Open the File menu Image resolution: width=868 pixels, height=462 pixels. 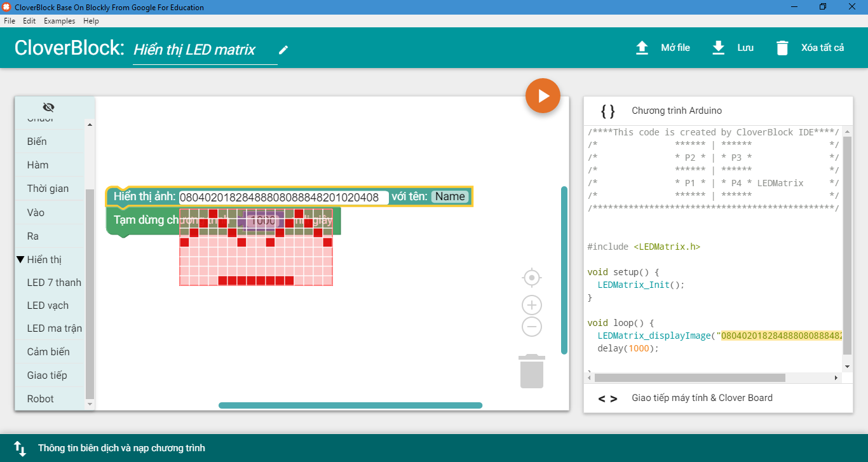[x=10, y=21]
